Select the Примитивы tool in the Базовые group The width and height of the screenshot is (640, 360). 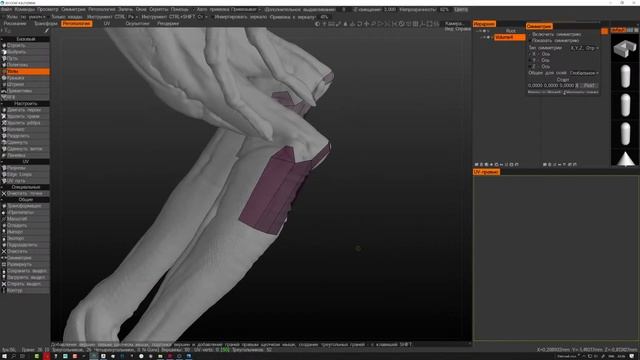(25, 91)
